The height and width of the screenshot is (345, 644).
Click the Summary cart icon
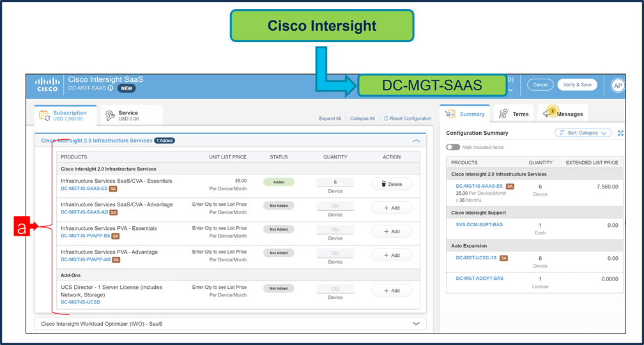click(x=450, y=114)
